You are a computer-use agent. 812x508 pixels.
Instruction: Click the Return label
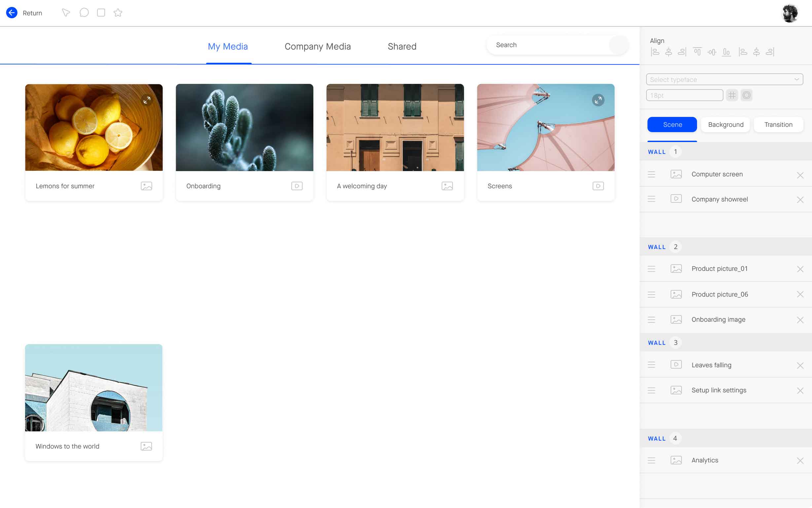pos(32,13)
